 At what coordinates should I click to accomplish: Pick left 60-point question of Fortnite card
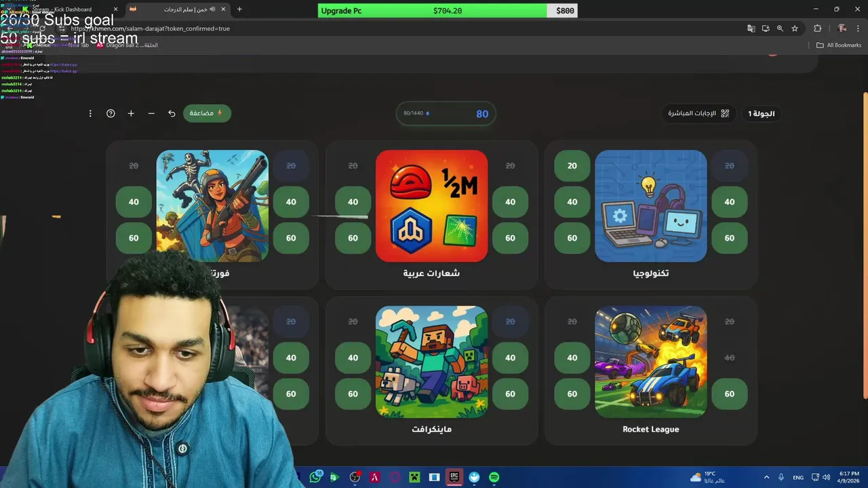134,238
